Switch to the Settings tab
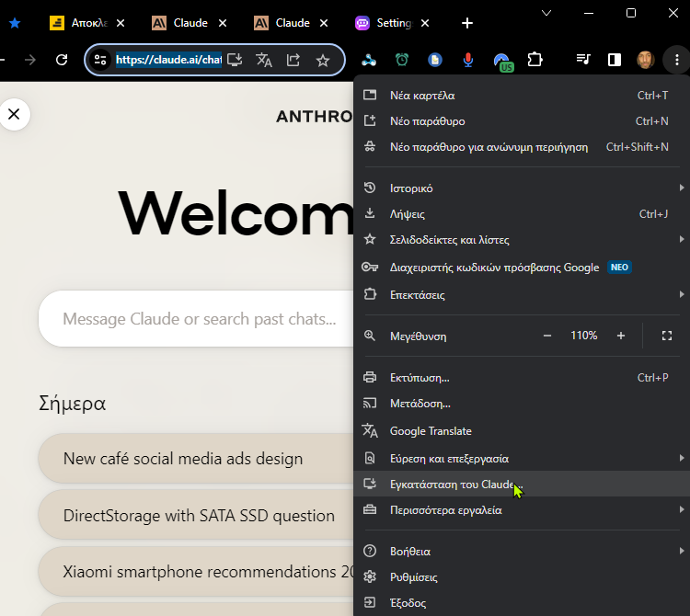This screenshot has height=616, width=690. tap(384, 23)
